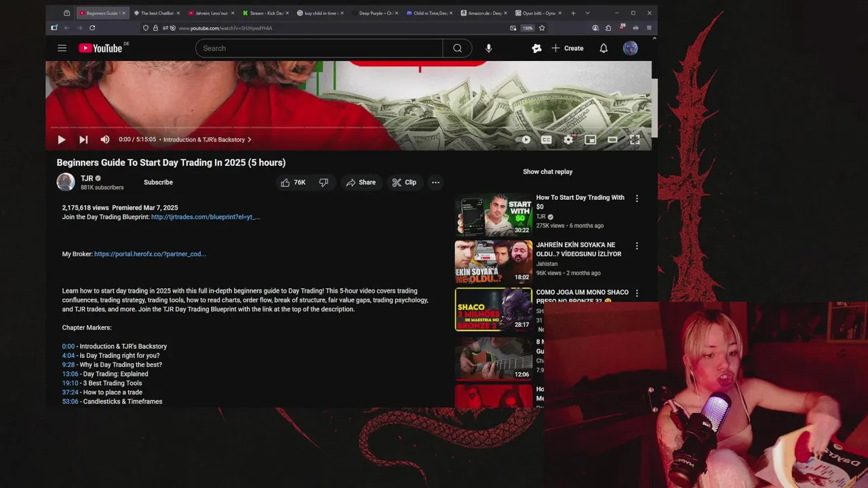Image resolution: width=868 pixels, height=488 pixels.
Task: Switch to 'Amazon.de' browser tab
Action: point(484,13)
